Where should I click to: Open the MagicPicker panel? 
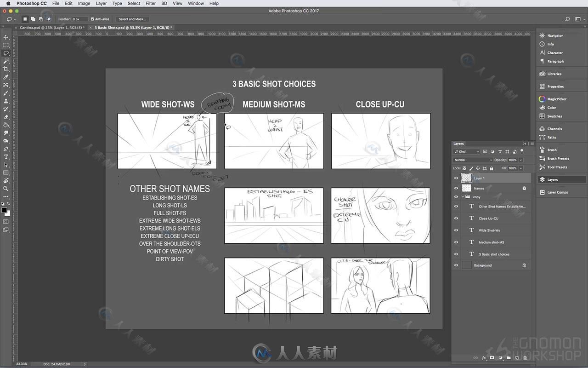click(557, 99)
